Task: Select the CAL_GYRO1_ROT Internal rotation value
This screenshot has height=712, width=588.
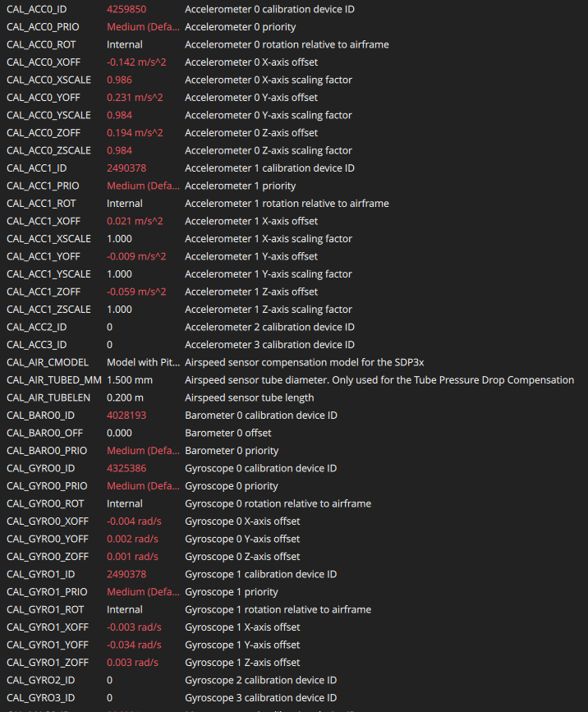Action: tap(125, 609)
